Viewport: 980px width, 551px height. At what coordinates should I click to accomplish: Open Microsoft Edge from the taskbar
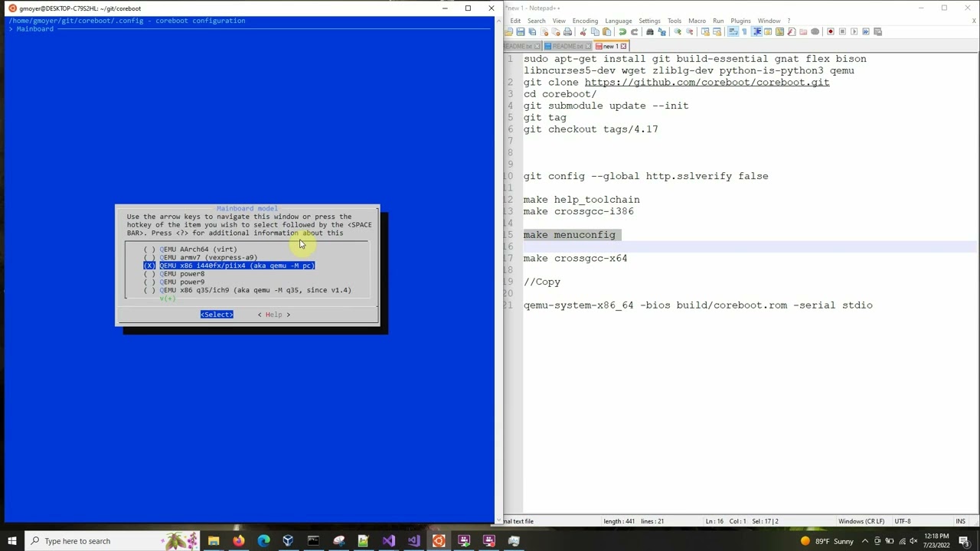click(264, 541)
